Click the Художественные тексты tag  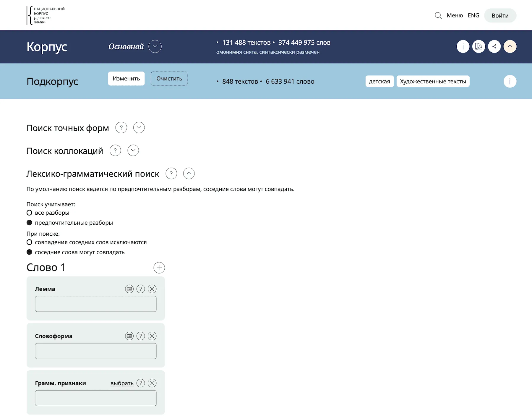[433, 81]
